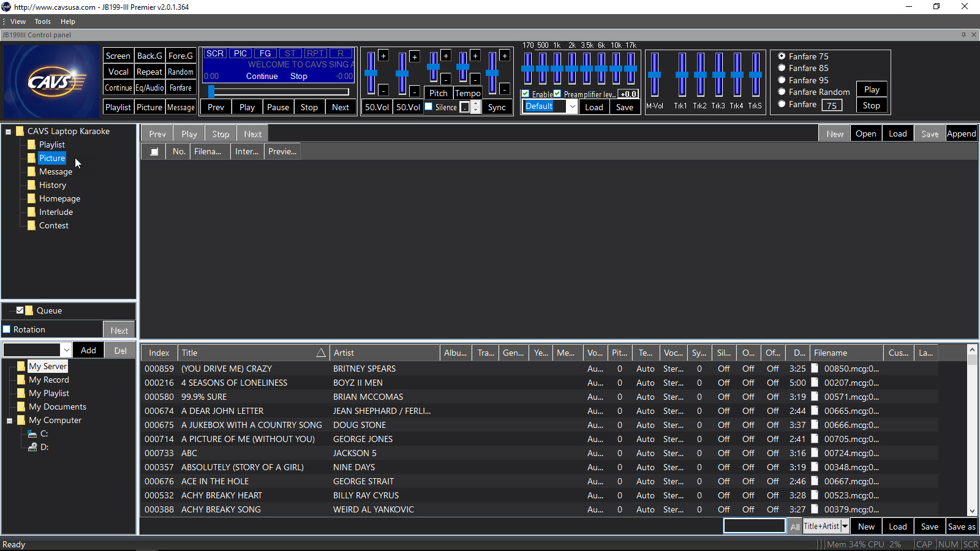Viewport: 980px width, 551px height.
Task: Open the View menu
Action: point(18,21)
